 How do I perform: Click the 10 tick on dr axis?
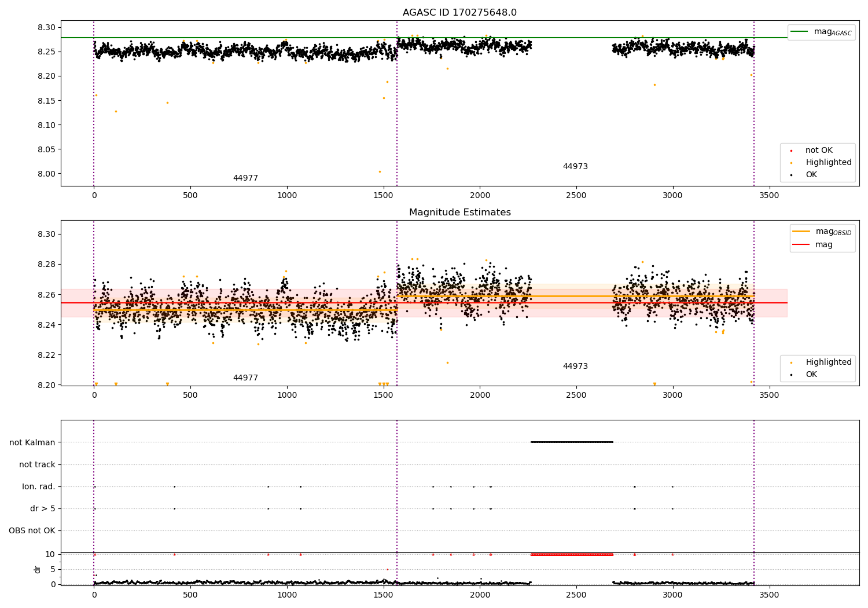[x=50, y=554]
